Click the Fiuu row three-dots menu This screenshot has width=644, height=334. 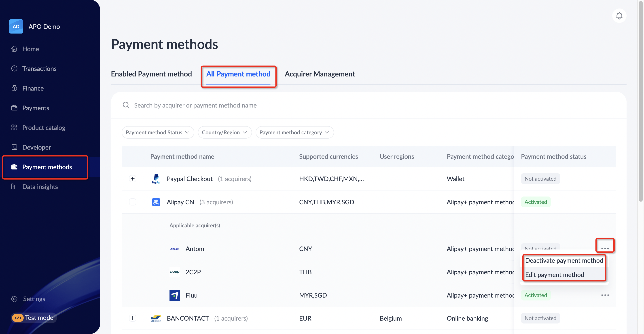click(x=605, y=295)
